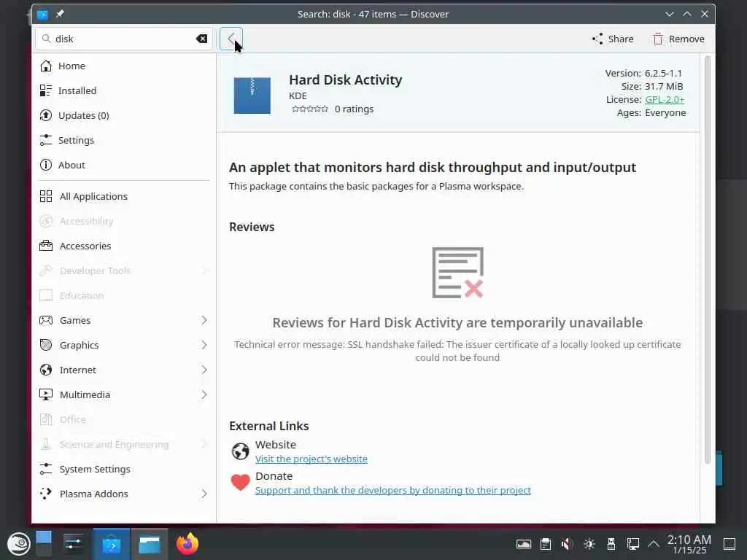Open the GPL-2.0+ license link
The height and width of the screenshot is (560, 747).
pyautogui.click(x=664, y=99)
